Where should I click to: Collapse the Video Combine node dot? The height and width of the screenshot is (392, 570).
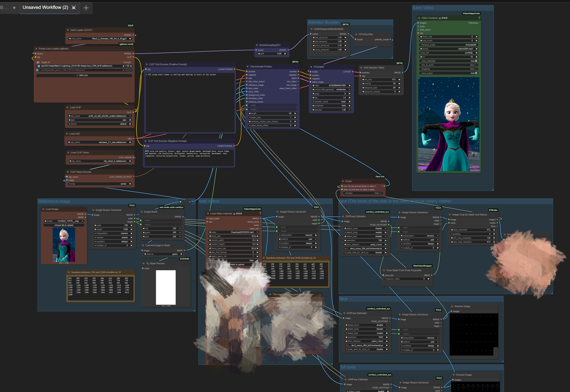(x=419, y=18)
